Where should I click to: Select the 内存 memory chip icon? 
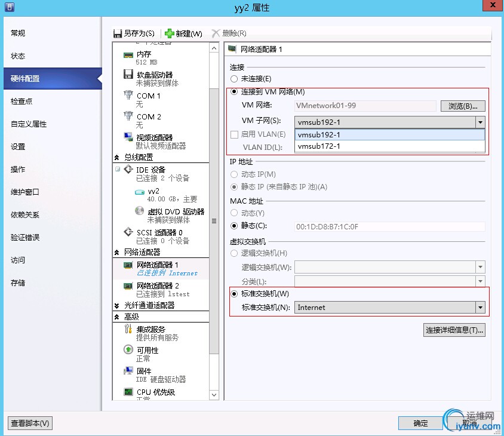pos(128,56)
